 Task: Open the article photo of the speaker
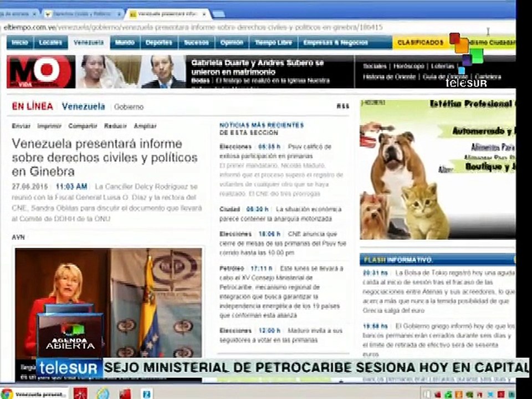click(x=109, y=303)
